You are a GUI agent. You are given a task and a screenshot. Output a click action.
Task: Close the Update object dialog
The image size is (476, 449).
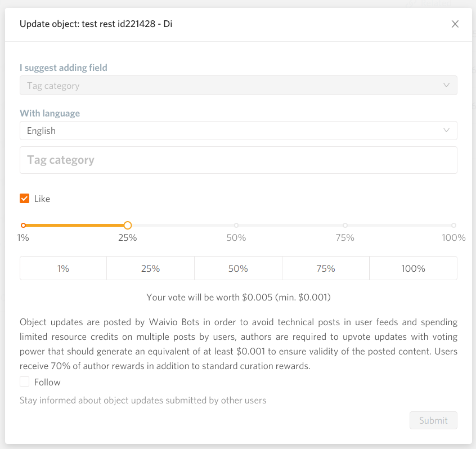point(455,24)
